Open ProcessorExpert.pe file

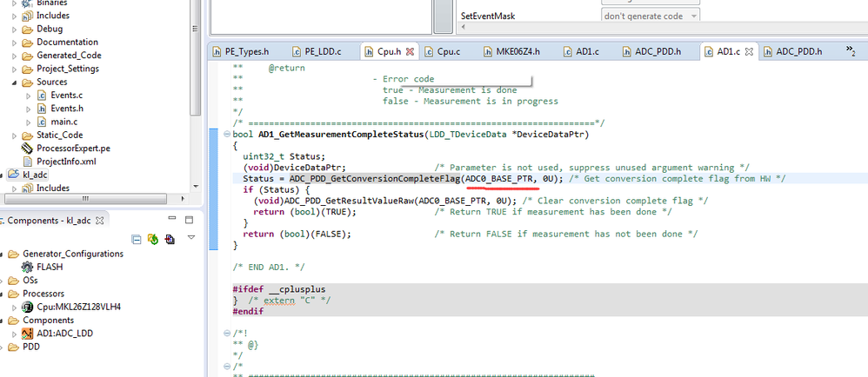73,149
